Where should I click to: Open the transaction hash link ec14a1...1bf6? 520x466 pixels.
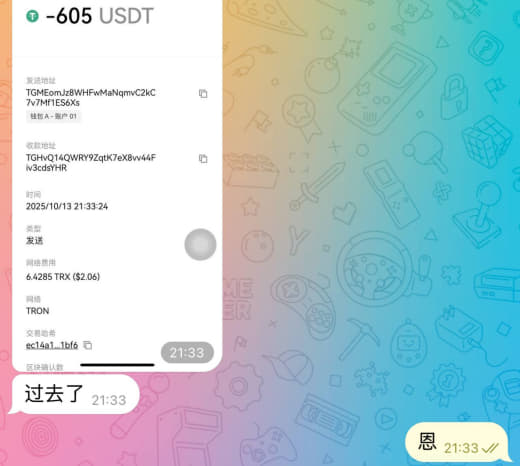(x=52, y=345)
